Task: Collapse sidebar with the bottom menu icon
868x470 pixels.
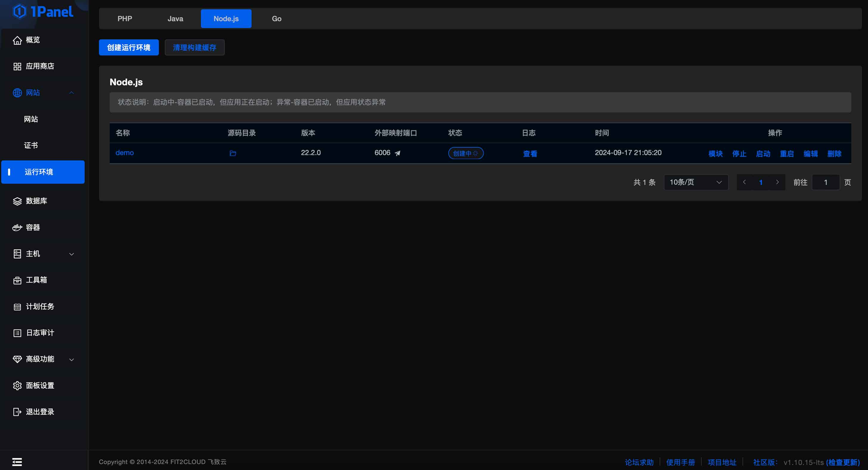Action: pos(17,462)
